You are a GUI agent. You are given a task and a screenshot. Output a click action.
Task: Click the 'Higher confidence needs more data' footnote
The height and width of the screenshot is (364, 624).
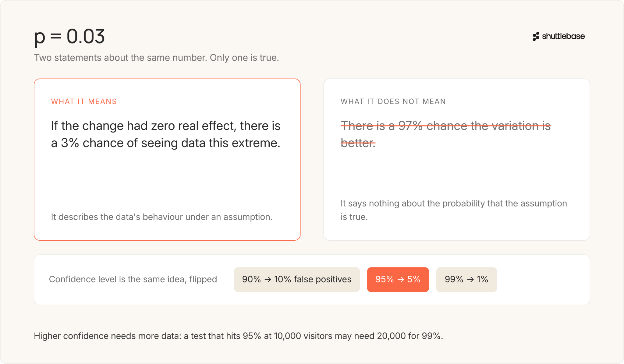point(238,336)
